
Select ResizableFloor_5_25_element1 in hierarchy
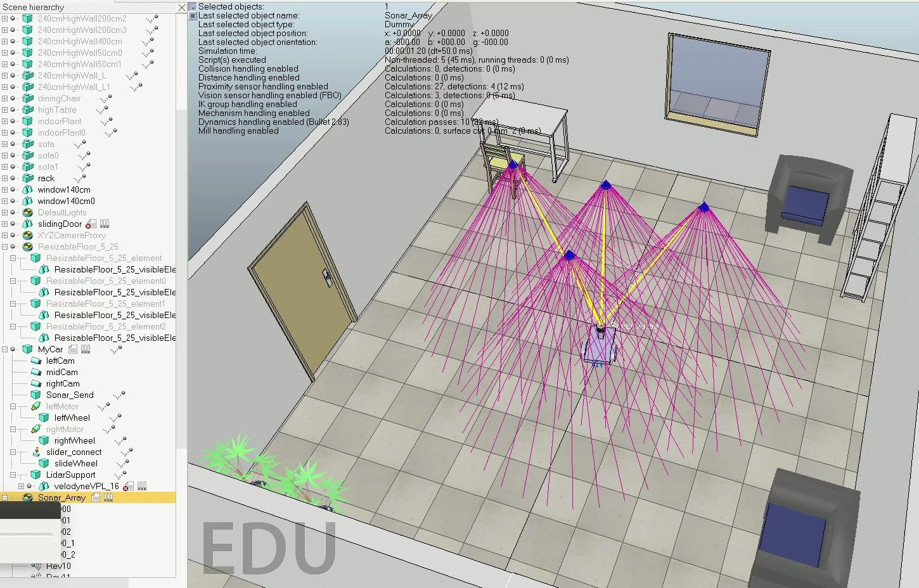click(x=105, y=304)
